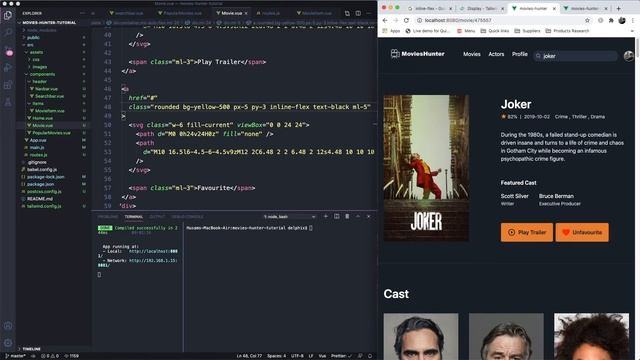Switch to the PopularMovies.vue editor tab
640x360 pixels.
coord(182,13)
